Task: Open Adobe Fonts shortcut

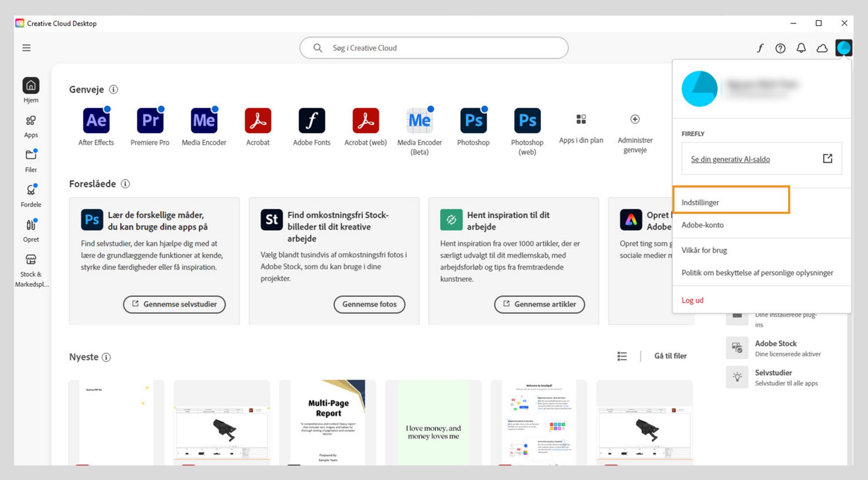Action: (311, 121)
